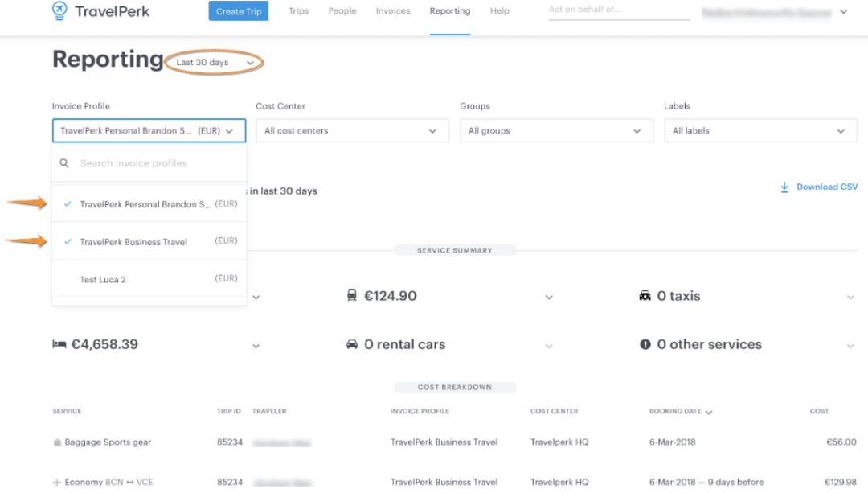Click the train icon next to €124.90
The width and height of the screenshot is (868, 493).
pyautogui.click(x=354, y=296)
